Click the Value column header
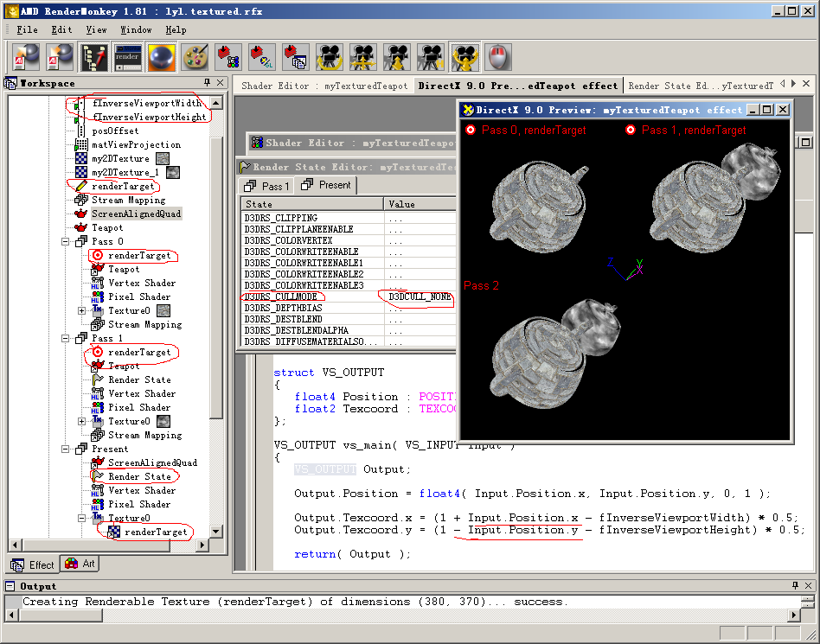 [x=420, y=204]
